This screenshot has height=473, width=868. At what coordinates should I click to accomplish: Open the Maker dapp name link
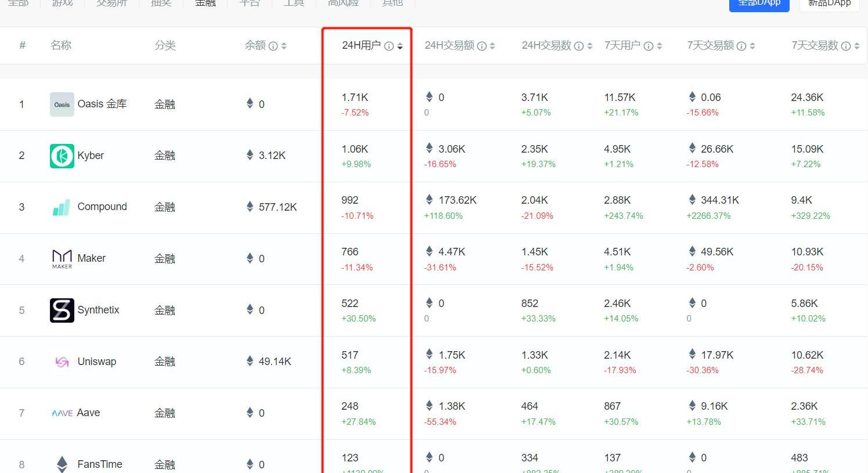[92, 258]
